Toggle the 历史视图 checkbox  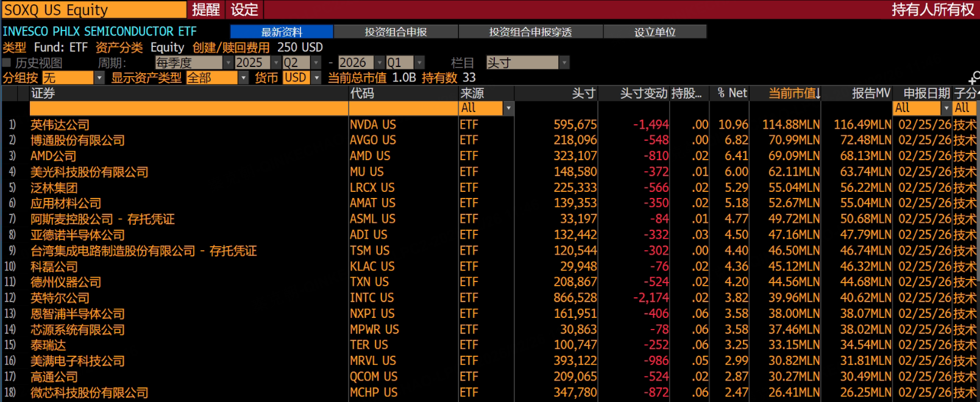[x=7, y=63]
